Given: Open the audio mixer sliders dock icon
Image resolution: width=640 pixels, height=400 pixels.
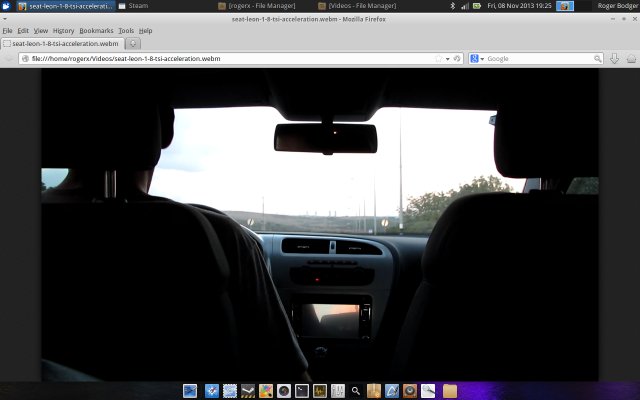Looking at the screenshot, I should click(x=338, y=391).
